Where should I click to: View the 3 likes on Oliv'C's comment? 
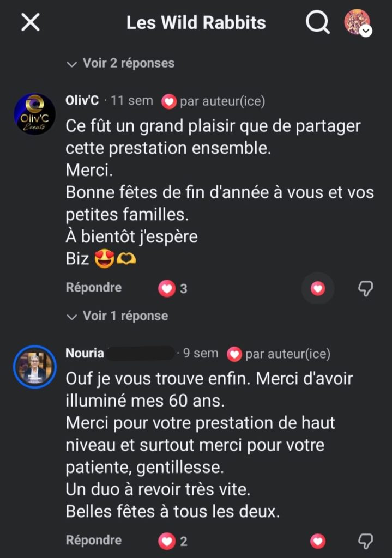173,288
